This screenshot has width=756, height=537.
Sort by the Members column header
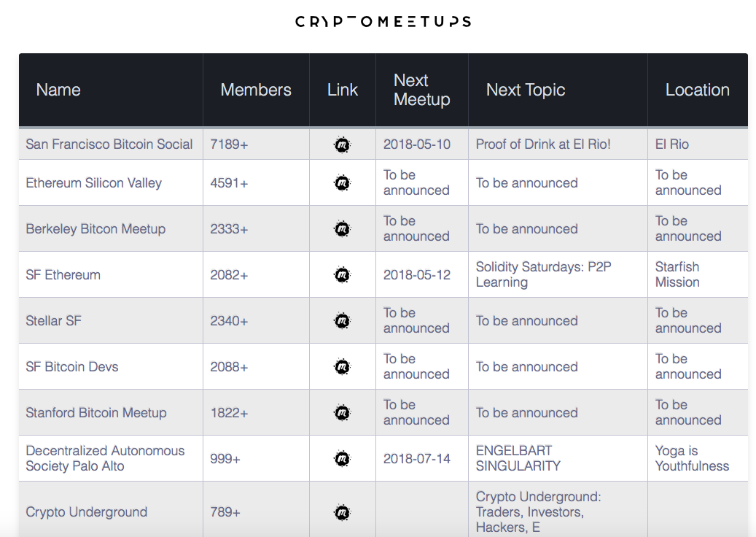point(255,89)
